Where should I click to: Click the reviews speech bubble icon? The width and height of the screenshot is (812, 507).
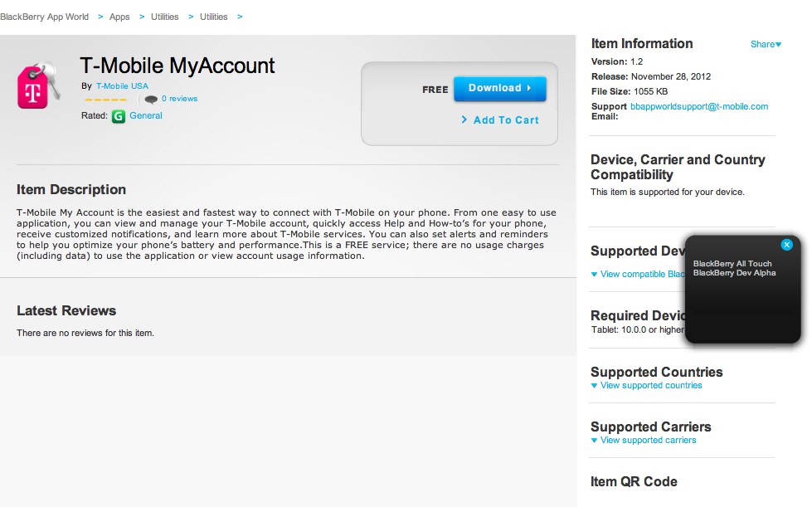[151, 100]
